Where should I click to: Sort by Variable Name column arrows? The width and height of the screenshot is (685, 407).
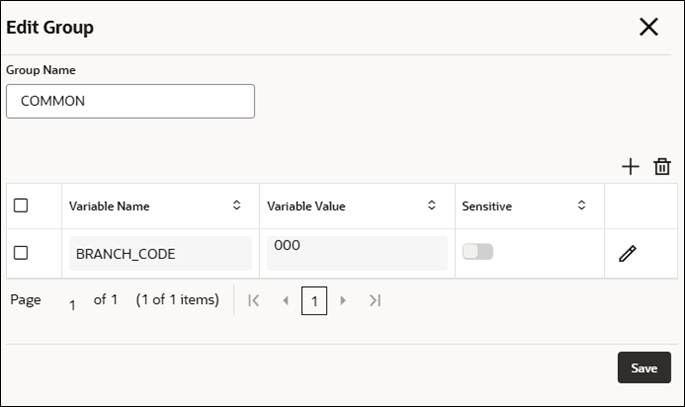tap(237, 206)
